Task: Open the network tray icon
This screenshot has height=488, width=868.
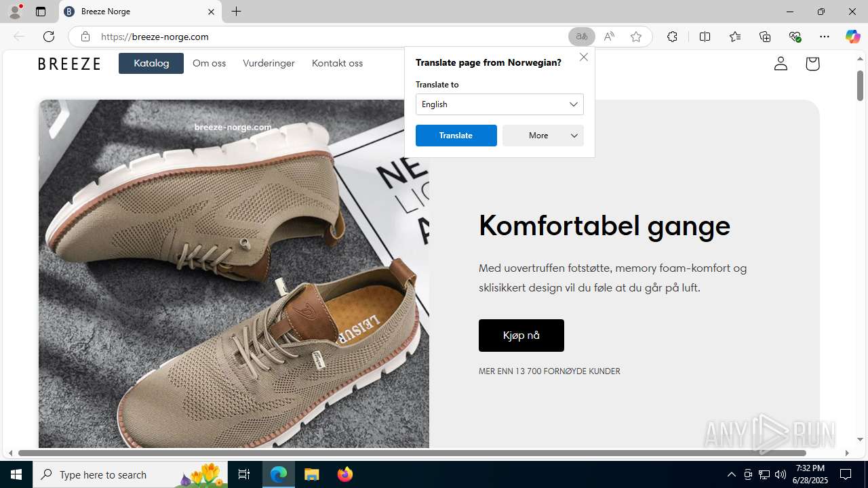Action: [764, 474]
